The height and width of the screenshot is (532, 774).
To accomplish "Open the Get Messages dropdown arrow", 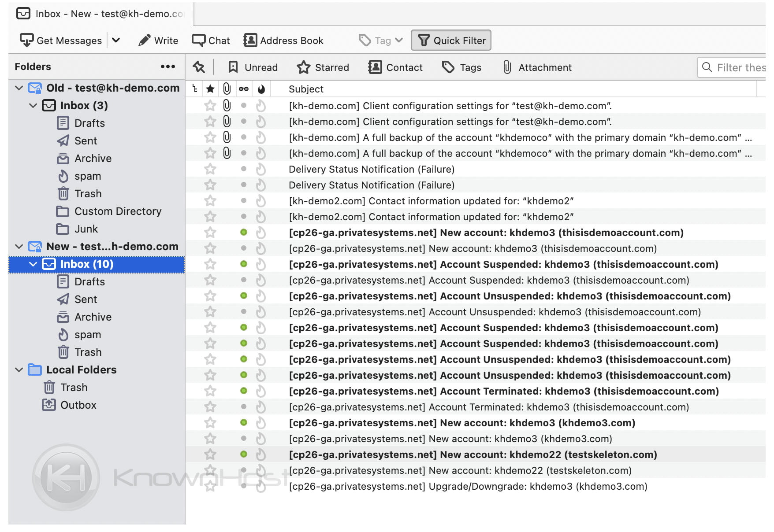I will click(x=116, y=40).
